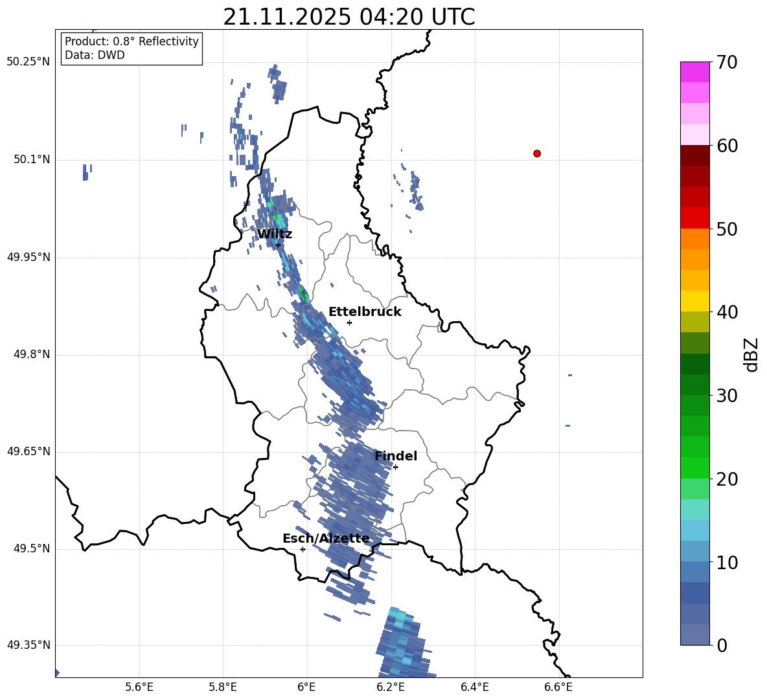Click the colorbar tick label 30

[727, 396]
